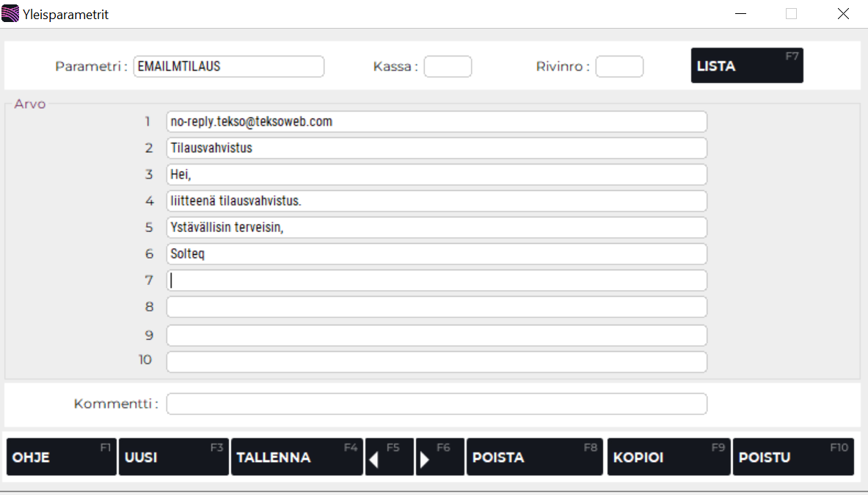Focus the Parametri field with EMAILMTILAUS
Screen dimensions: 868x495
[228, 66]
